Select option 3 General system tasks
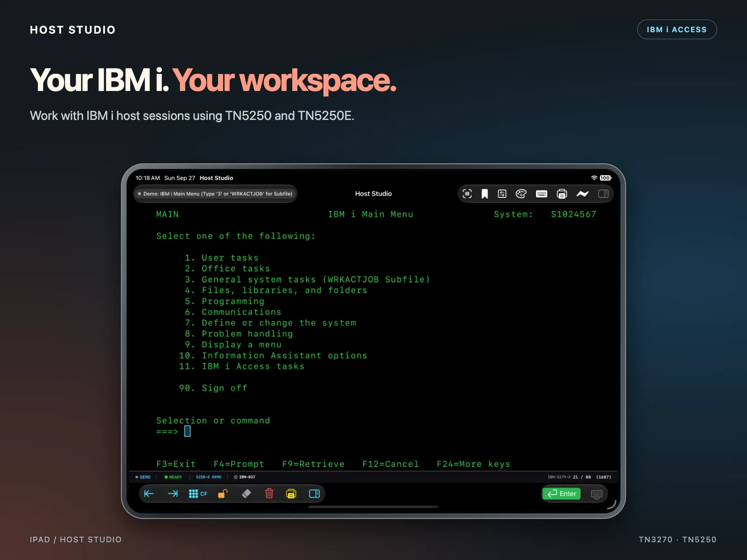Image resolution: width=747 pixels, height=560 pixels. [x=307, y=280]
